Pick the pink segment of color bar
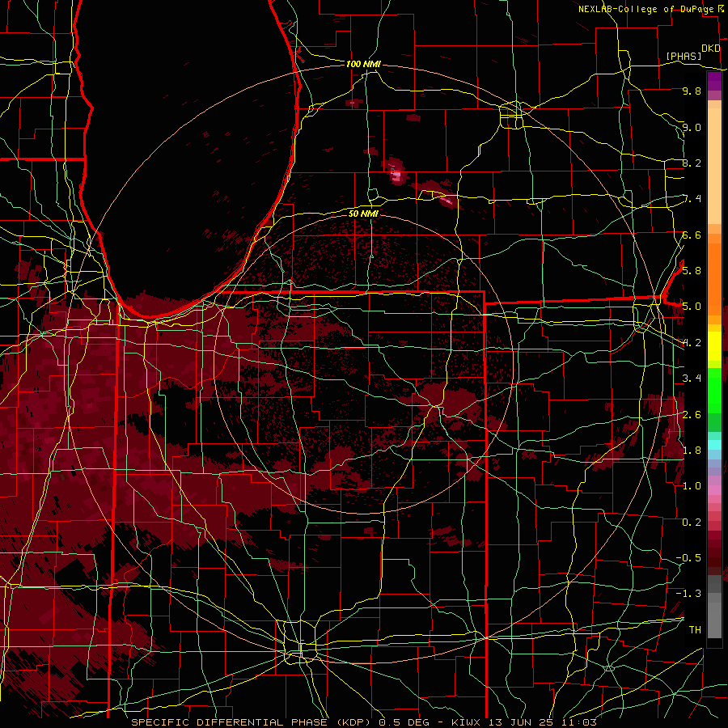 [x=714, y=490]
